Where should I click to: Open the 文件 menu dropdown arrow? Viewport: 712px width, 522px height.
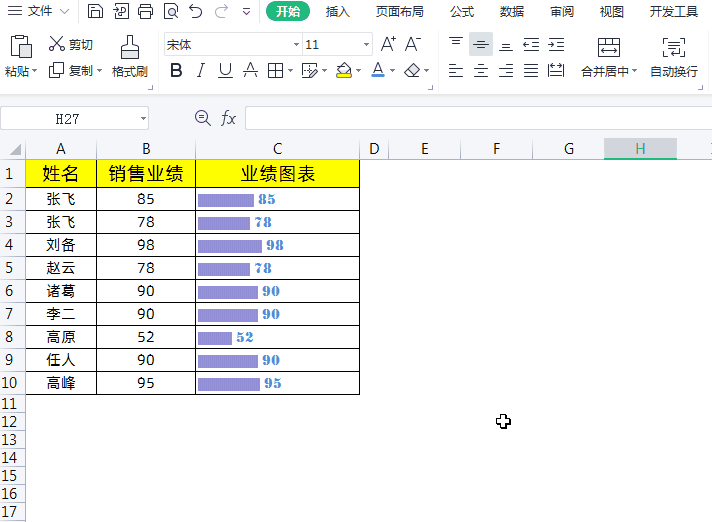65,11
